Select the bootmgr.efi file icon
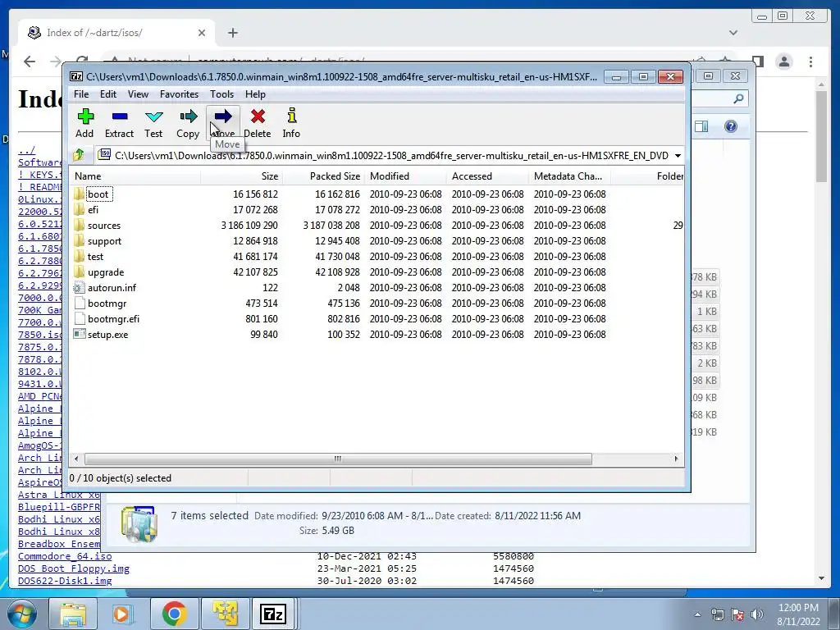The width and height of the screenshot is (840, 630). [80, 319]
